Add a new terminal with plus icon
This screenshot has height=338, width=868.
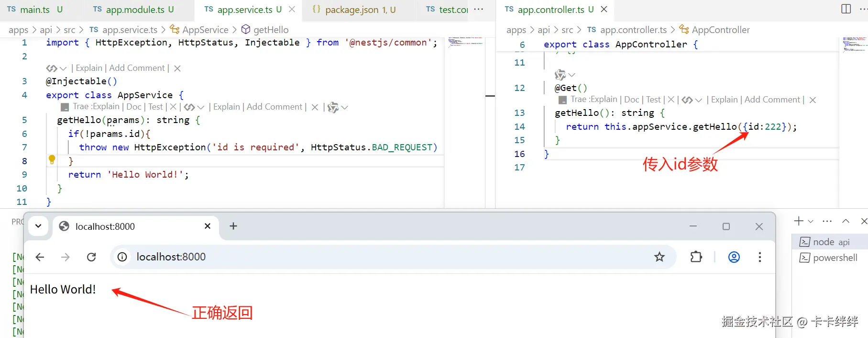[x=798, y=221]
